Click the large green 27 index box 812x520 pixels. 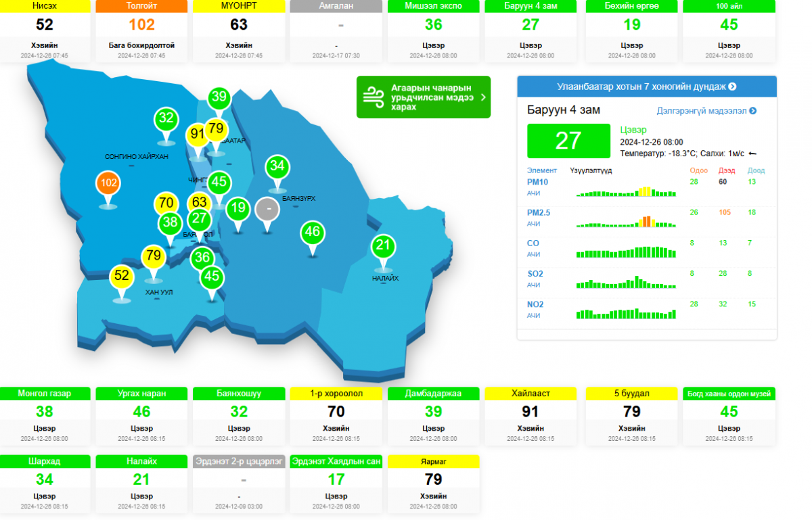coord(568,141)
